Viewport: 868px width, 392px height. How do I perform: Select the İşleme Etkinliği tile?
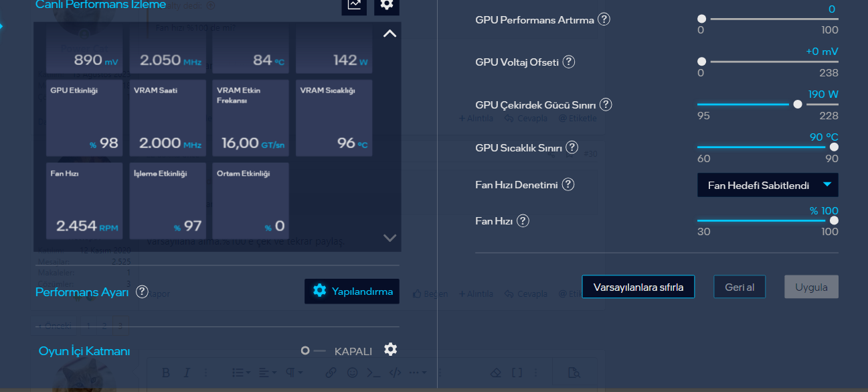(x=167, y=201)
